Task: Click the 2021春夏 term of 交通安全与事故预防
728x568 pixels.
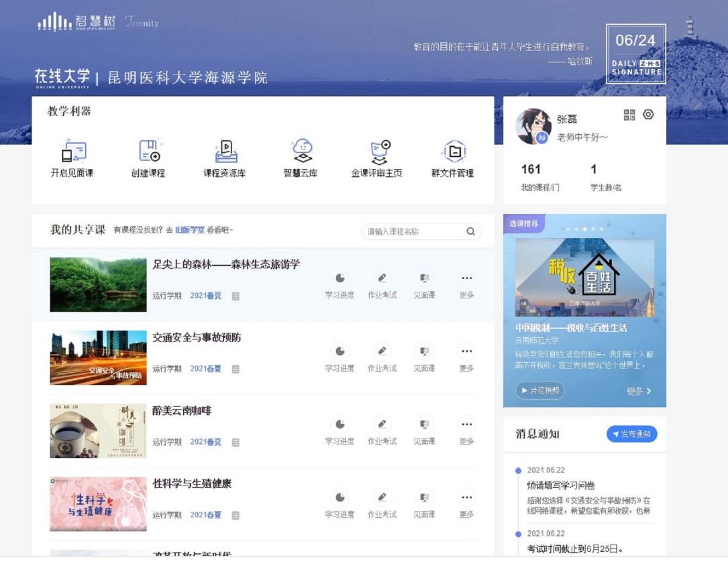Action: tap(206, 368)
